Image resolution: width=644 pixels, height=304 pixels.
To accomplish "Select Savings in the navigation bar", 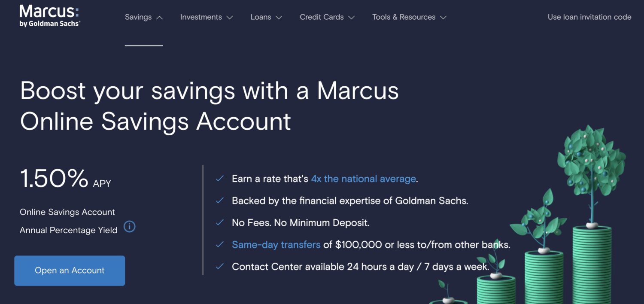I will pos(138,17).
